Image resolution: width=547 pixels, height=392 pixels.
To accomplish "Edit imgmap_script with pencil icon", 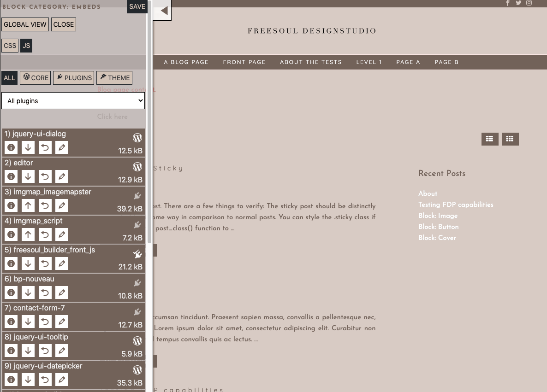I will [x=62, y=234].
